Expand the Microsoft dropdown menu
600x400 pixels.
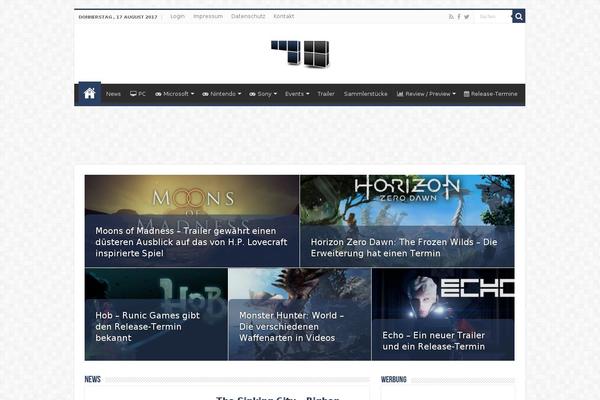(174, 94)
